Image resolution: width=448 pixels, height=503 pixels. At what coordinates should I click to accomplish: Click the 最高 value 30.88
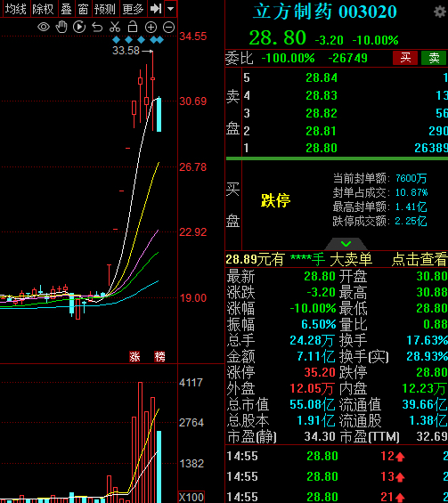pyautogui.click(x=432, y=292)
